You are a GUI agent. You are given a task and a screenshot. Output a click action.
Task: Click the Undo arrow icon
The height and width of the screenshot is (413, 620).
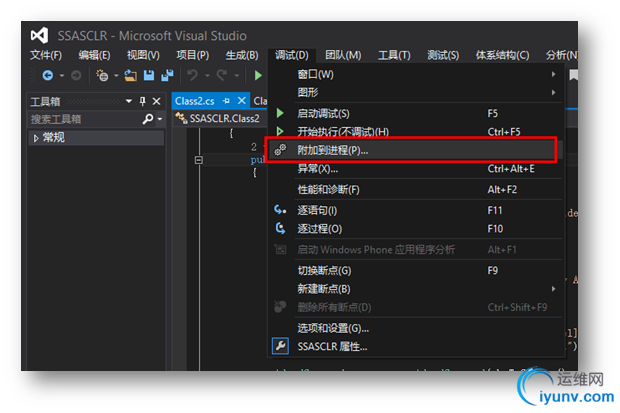[x=193, y=75]
